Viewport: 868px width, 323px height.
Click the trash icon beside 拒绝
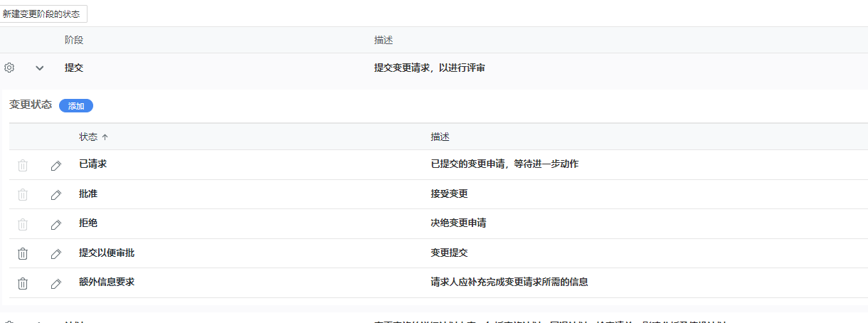click(x=23, y=224)
